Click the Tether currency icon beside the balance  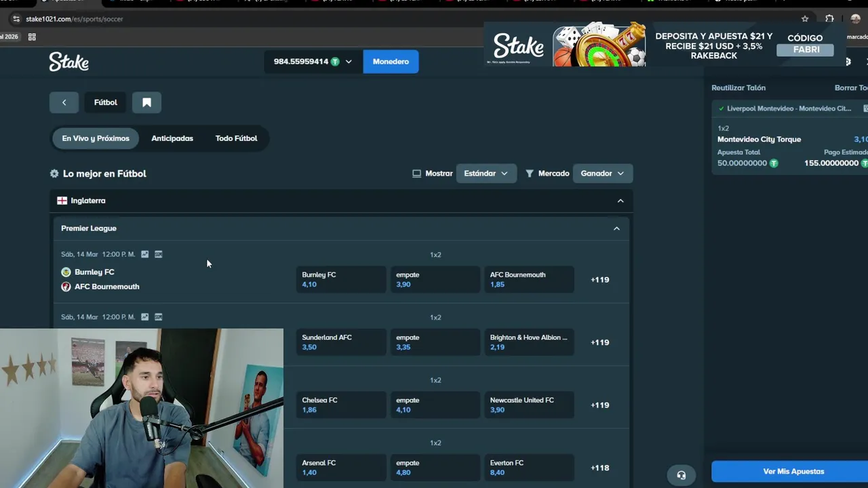pyautogui.click(x=335, y=62)
